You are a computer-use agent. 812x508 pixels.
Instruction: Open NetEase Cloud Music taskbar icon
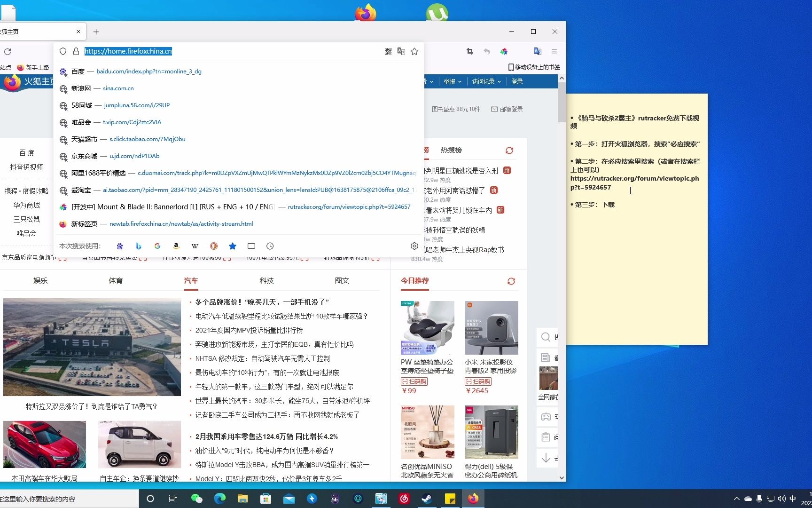(404, 499)
